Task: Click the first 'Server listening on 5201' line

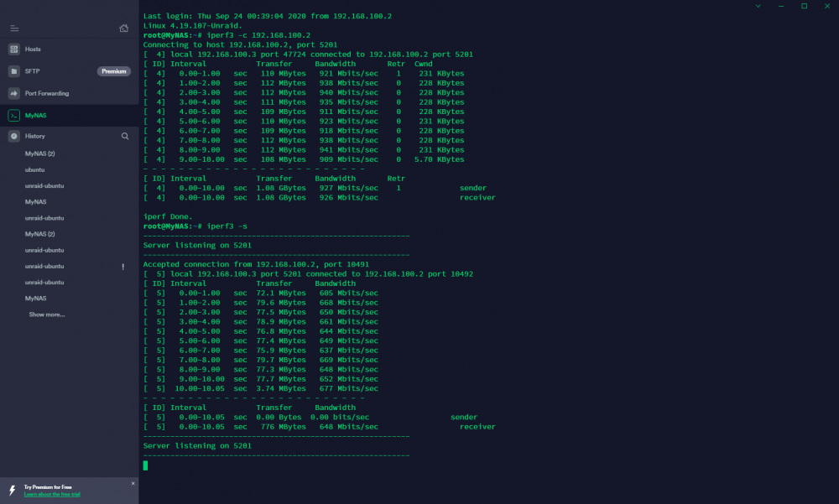Action: (197, 245)
